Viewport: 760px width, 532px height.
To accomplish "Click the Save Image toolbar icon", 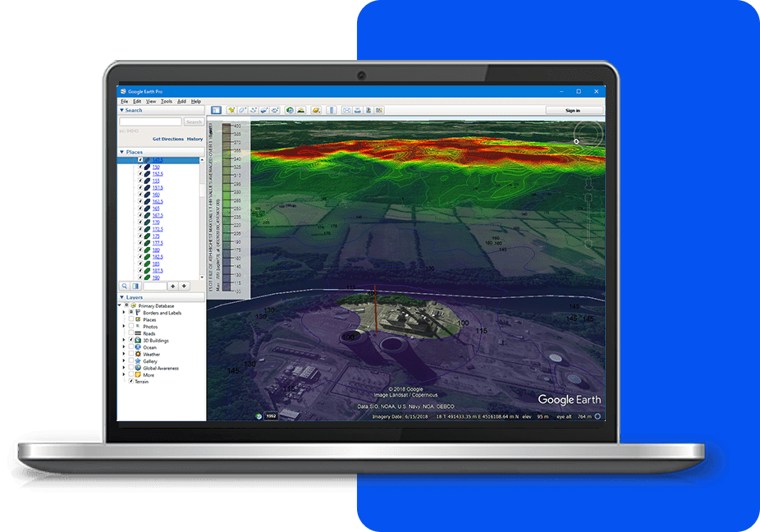I will (369, 110).
